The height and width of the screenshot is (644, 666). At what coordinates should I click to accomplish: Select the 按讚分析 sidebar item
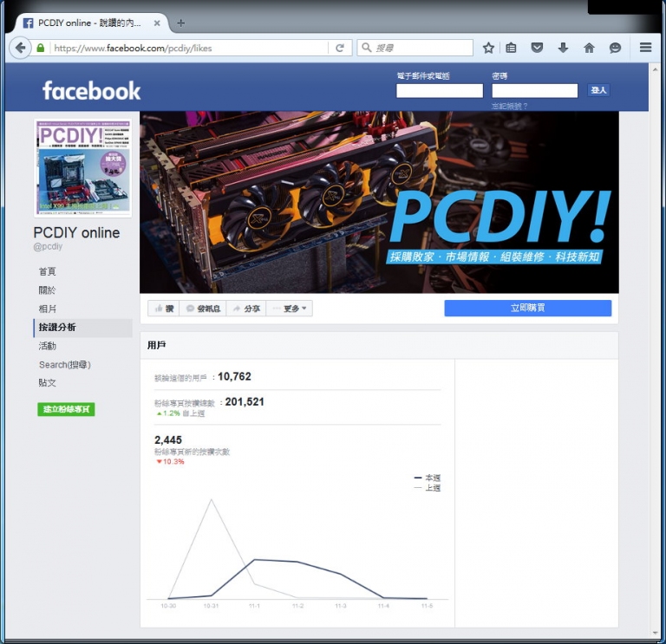(83, 328)
